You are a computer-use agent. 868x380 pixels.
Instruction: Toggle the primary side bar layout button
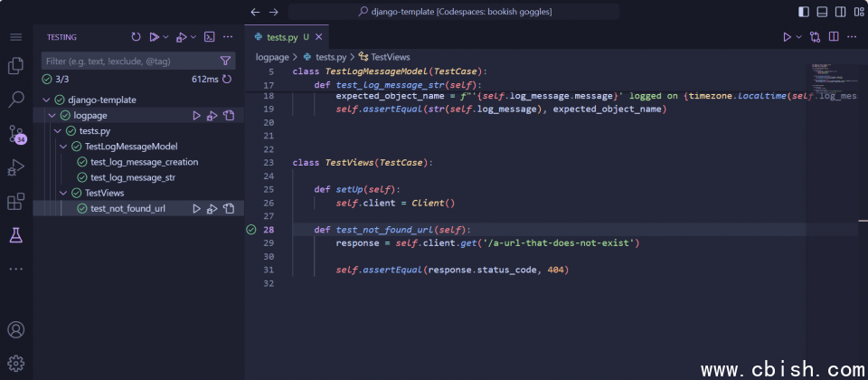pos(804,12)
